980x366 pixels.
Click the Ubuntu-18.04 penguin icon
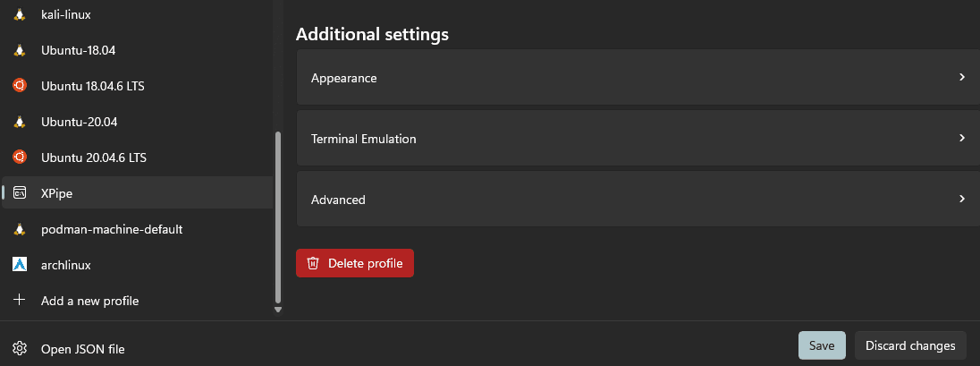[19, 50]
